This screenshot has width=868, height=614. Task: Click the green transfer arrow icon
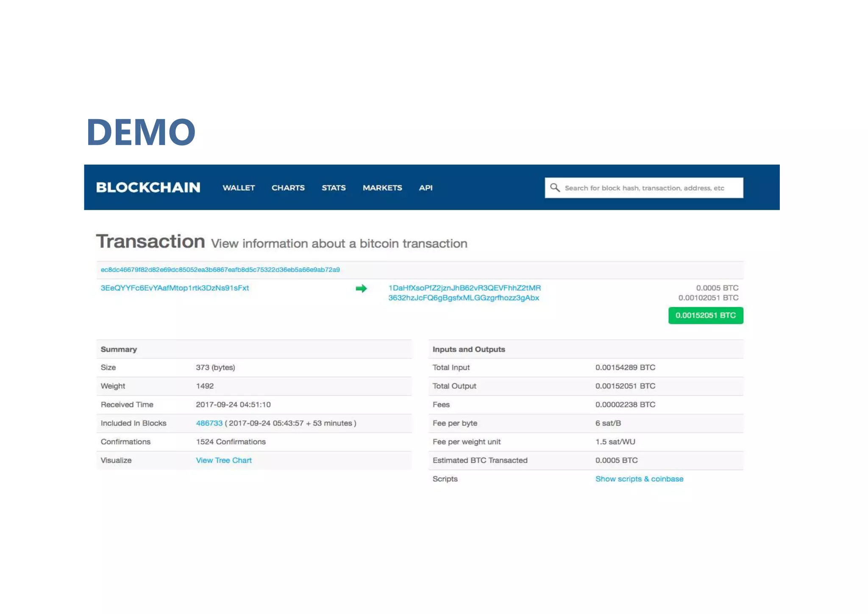(361, 289)
